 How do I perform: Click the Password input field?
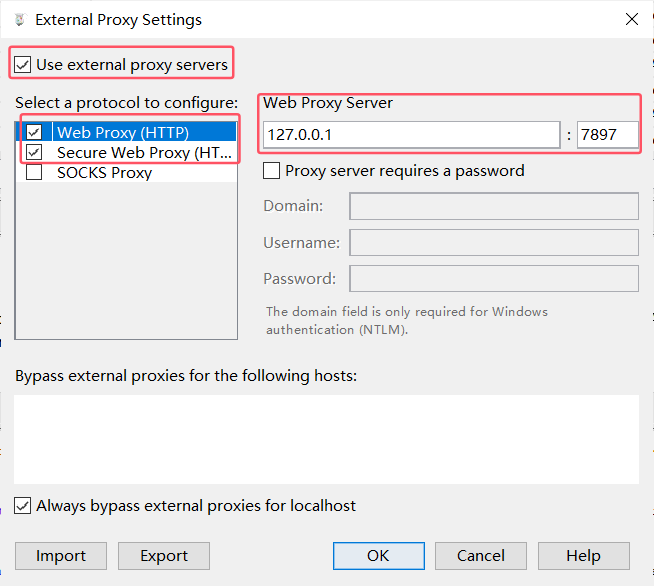pyautogui.click(x=493, y=278)
